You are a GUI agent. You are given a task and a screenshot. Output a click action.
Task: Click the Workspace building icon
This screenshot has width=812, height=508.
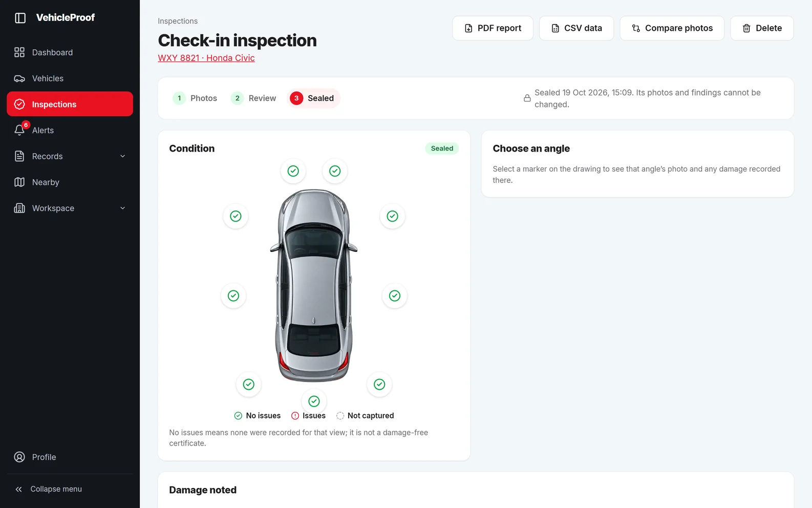(19, 208)
